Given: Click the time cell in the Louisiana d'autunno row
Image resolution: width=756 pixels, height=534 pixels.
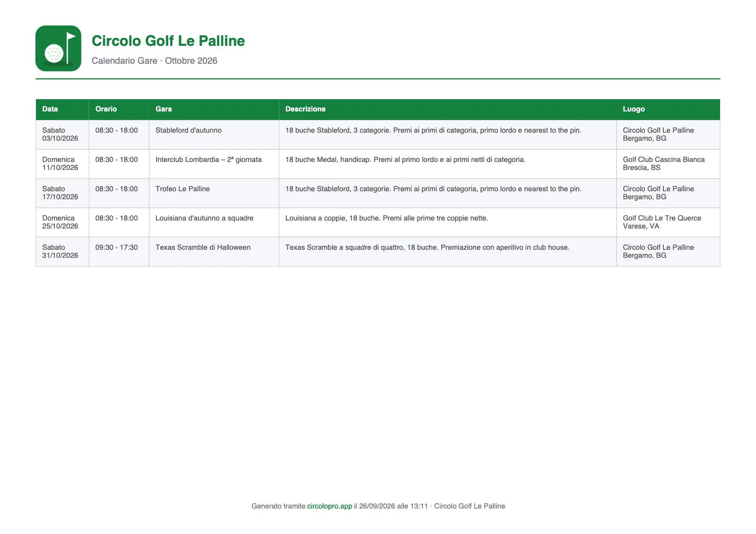Looking at the screenshot, I should [x=119, y=222].
